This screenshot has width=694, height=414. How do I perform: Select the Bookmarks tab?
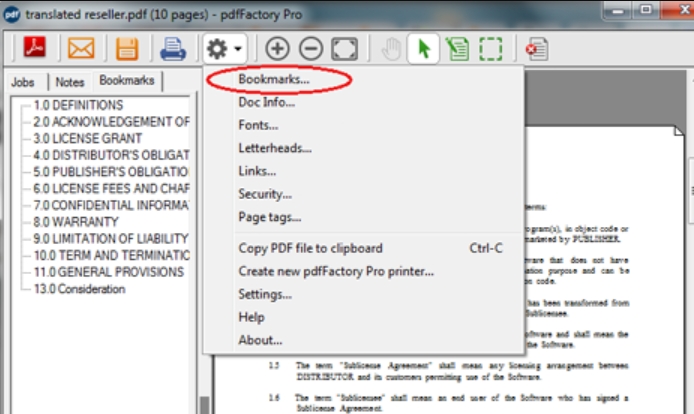pyautogui.click(x=127, y=81)
